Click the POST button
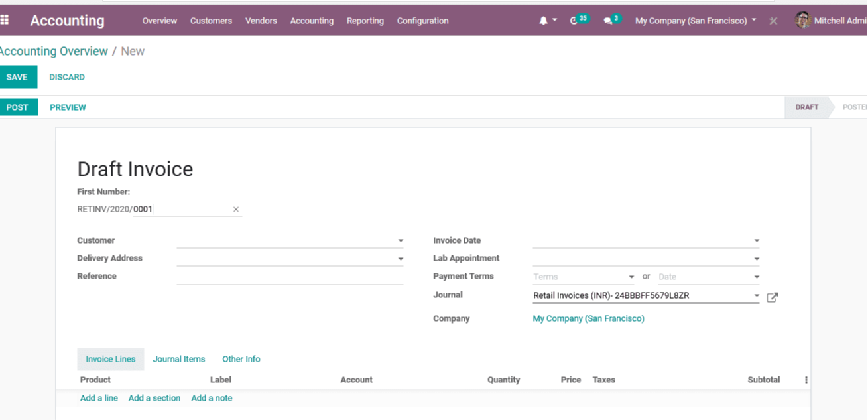Image resolution: width=868 pixels, height=420 pixels. coord(18,107)
